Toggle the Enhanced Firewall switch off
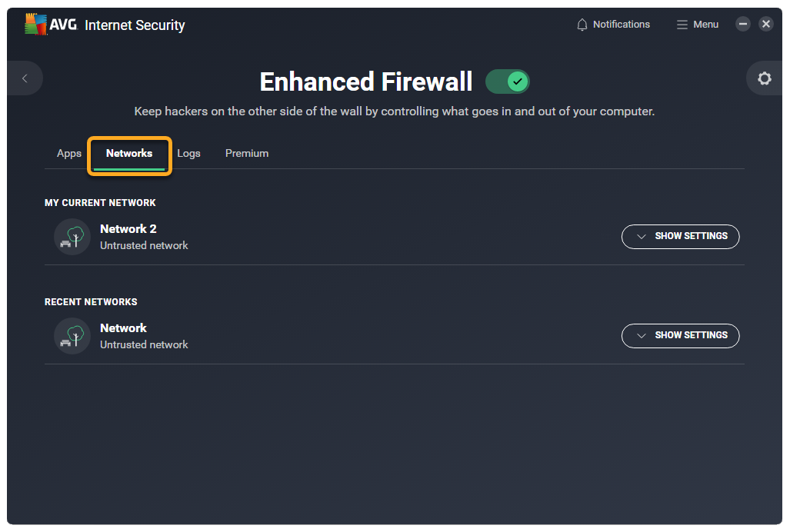Viewport: 790px width, 532px height. click(x=508, y=81)
